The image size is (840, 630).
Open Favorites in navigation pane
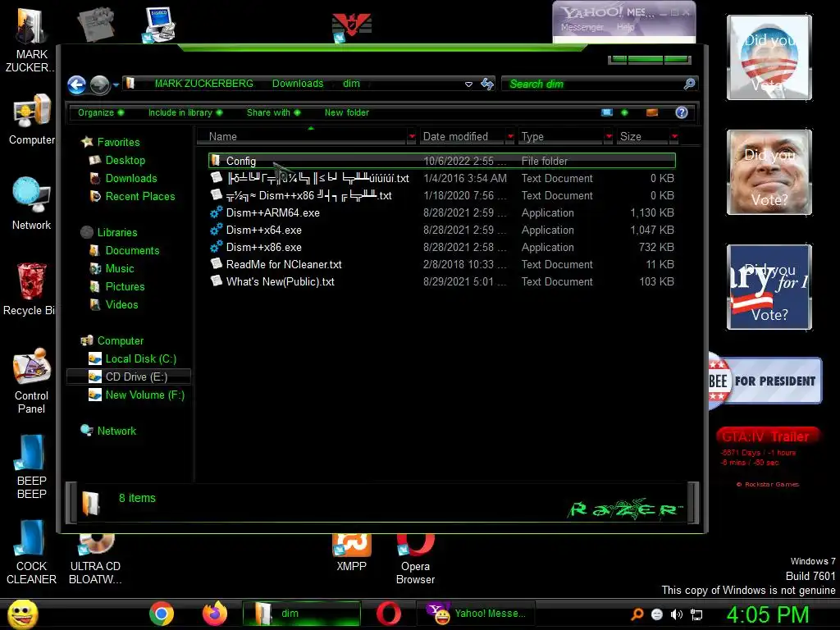(x=118, y=142)
